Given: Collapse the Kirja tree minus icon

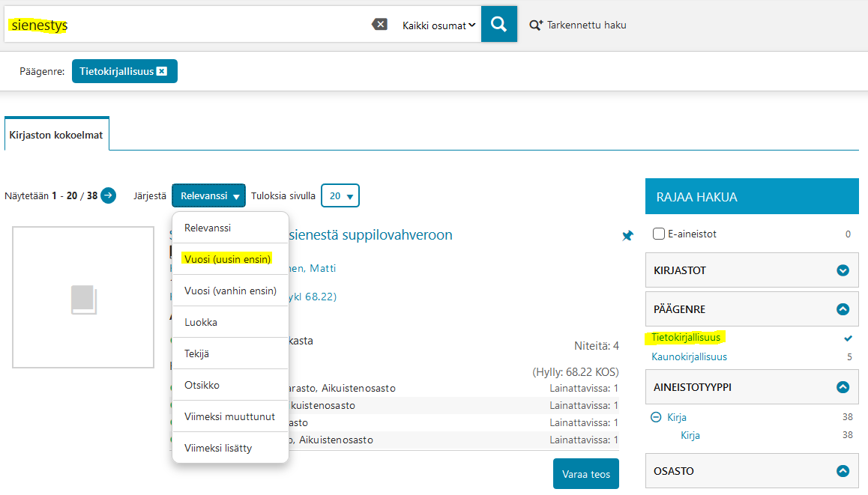Looking at the screenshot, I should pyautogui.click(x=656, y=418).
